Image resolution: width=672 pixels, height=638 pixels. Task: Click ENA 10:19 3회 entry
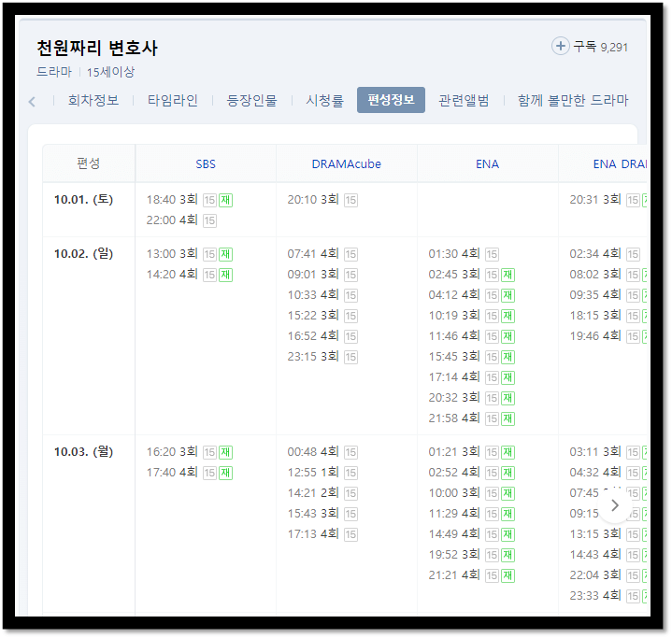[471, 316]
